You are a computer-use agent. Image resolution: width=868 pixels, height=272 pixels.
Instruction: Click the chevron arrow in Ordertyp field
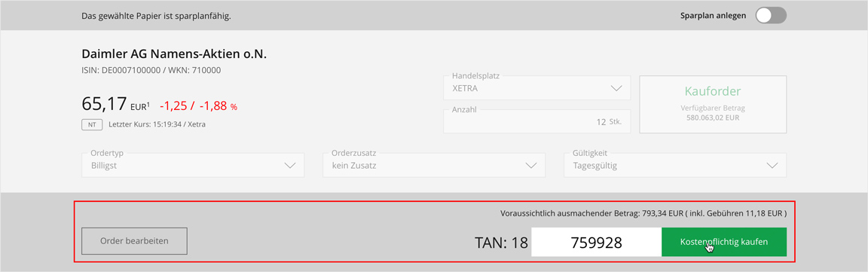pyautogui.click(x=289, y=165)
